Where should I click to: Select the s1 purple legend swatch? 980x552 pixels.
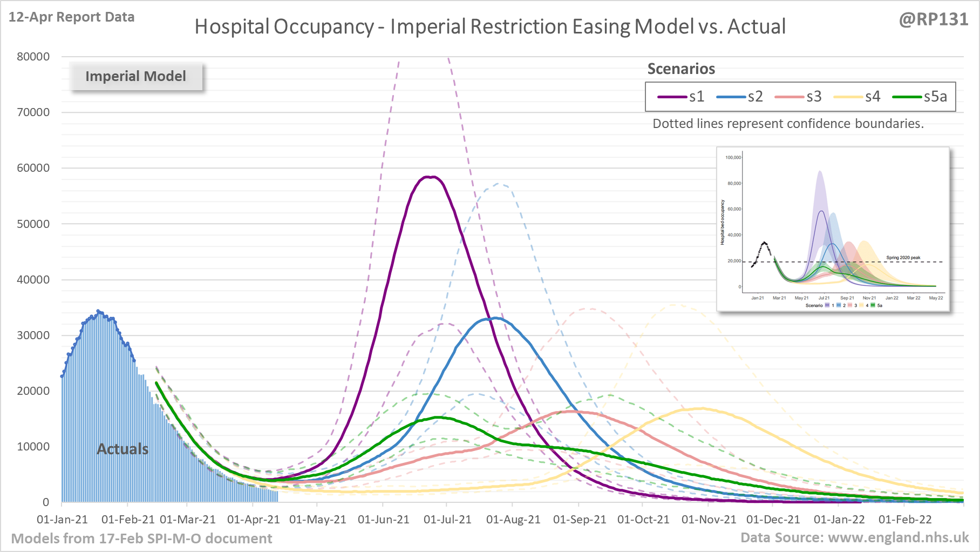point(672,97)
